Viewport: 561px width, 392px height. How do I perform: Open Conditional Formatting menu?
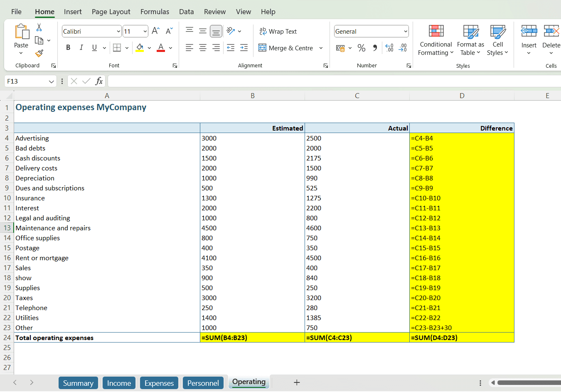(436, 40)
